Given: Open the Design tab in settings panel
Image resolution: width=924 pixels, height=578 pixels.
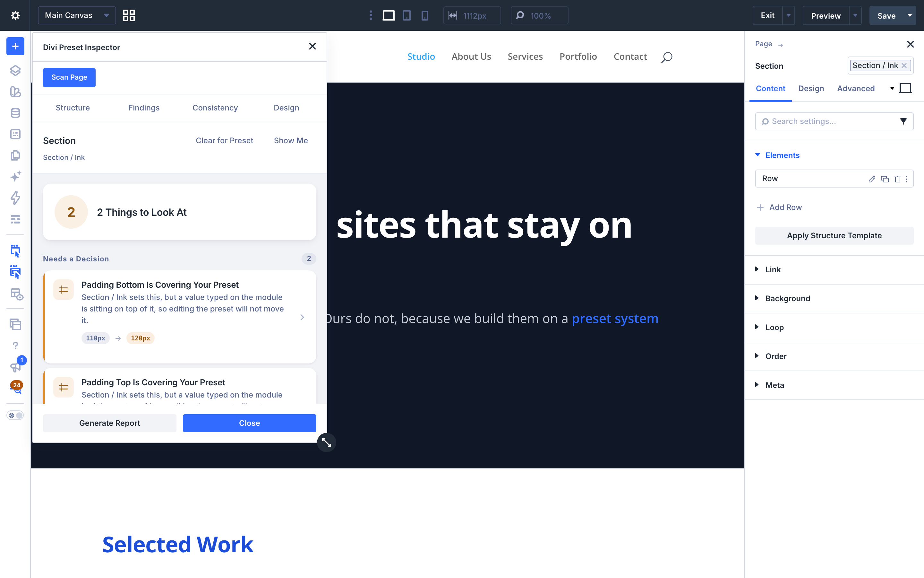Looking at the screenshot, I should (x=811, y=88).
